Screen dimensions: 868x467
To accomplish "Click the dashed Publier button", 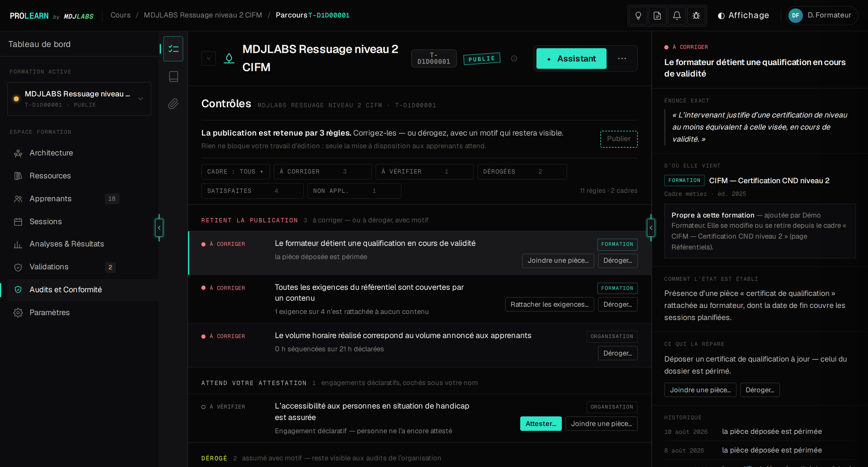I will (619, 139).
